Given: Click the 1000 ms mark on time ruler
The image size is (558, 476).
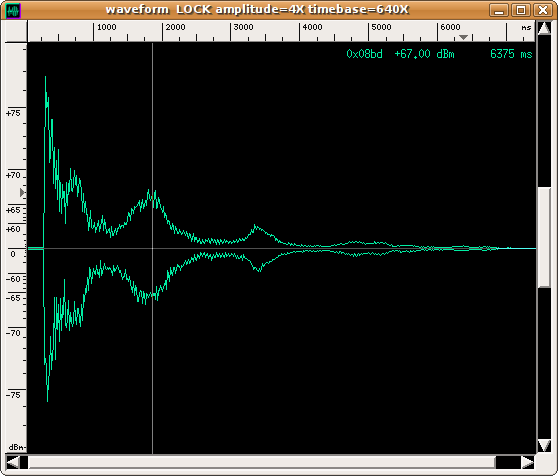Looking at the screenshot, I should click(107, 27).
